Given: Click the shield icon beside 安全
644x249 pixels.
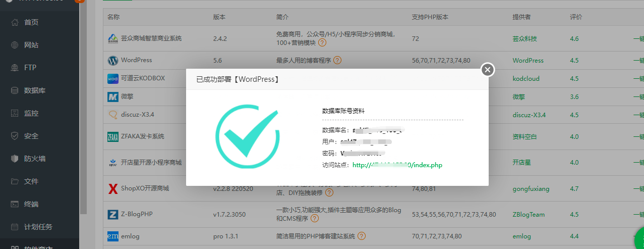Looking at the screenshot, I should click(x=15, y=136).
